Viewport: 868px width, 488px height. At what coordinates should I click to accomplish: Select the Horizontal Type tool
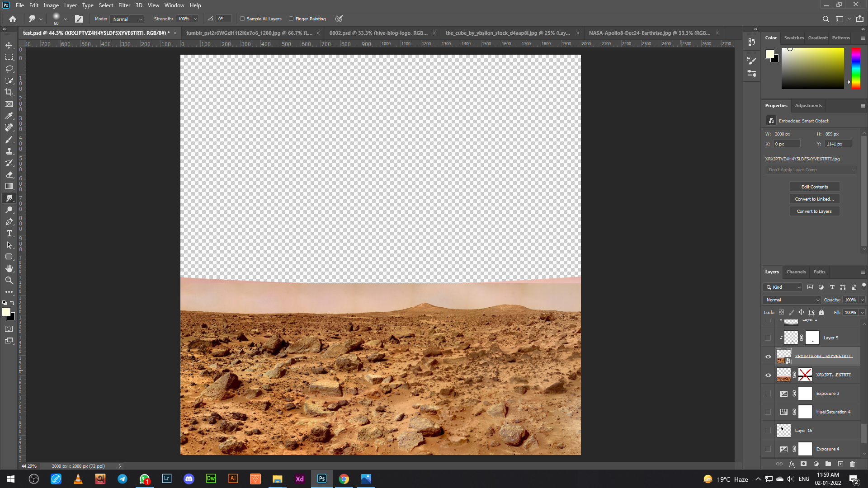(x=9, y=233)
